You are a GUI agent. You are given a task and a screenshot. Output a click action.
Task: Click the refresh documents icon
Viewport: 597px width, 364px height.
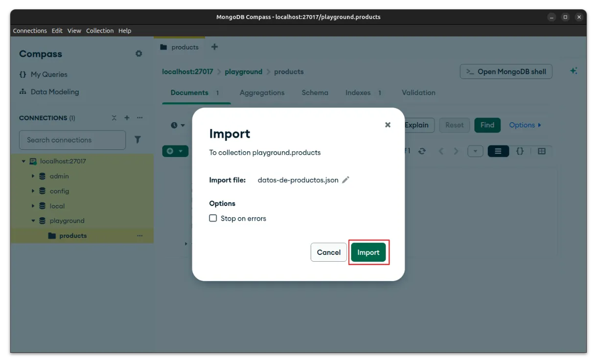pyautogui.click(x=422, y=151)
